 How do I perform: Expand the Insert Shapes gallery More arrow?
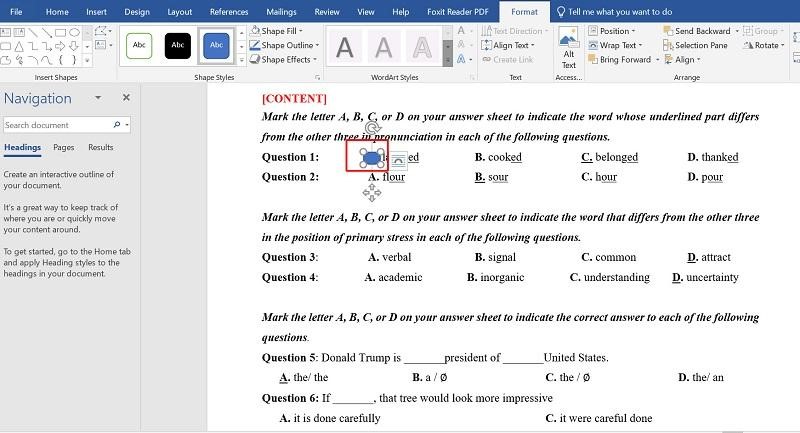(87, 60)
